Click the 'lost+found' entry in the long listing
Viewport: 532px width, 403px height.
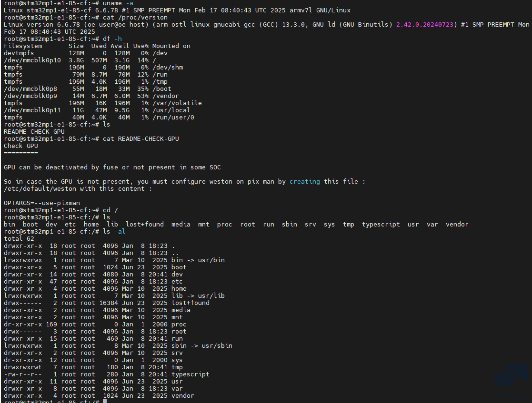coord(191,303)
